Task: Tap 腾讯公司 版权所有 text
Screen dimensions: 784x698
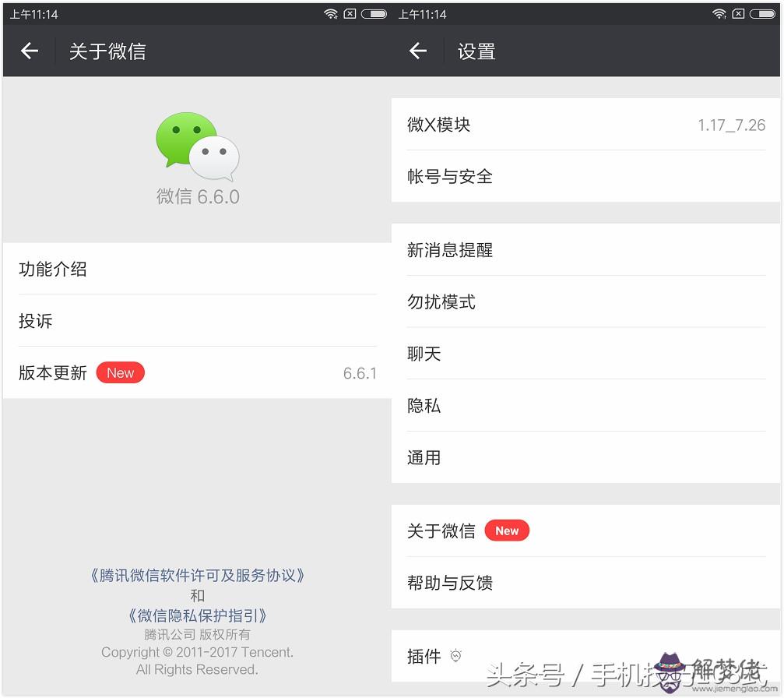Action: pyautogui.click(x=197, y=634)
